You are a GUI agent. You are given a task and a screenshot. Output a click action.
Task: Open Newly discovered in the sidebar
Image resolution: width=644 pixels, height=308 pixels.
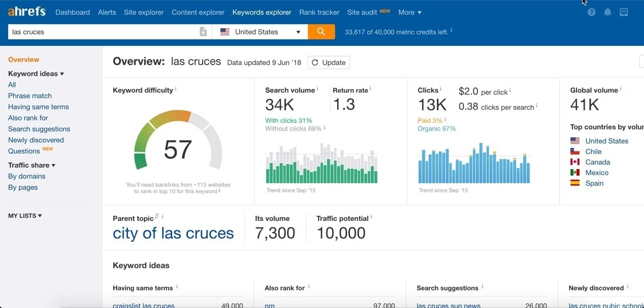[36, 140]
